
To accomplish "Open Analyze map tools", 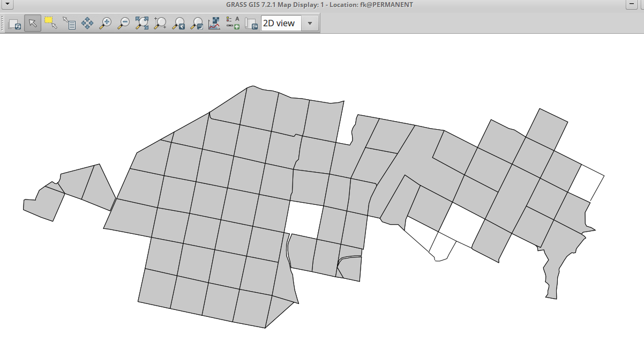I will pyautogui.click(x=214, y=23).
